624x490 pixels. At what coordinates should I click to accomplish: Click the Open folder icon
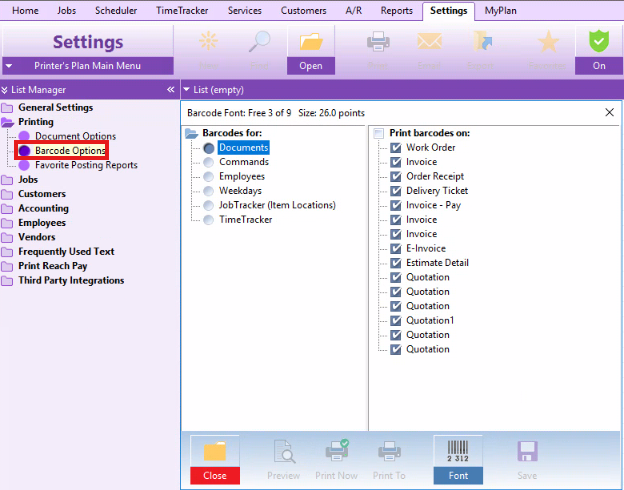[311, 41]
